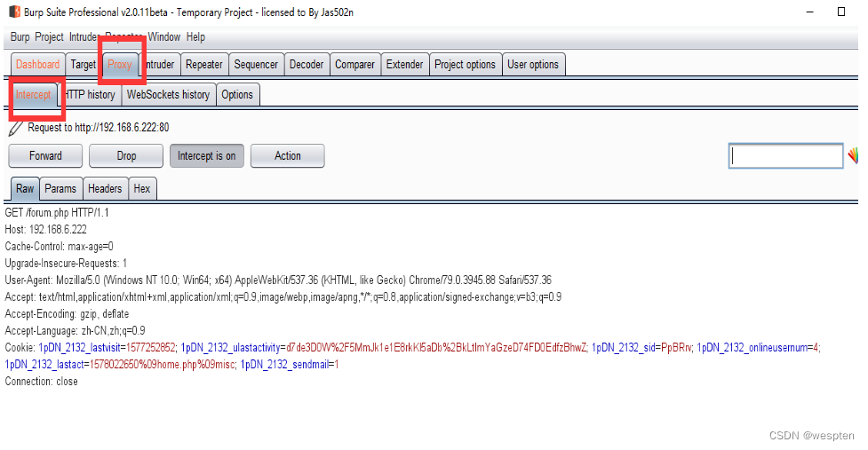Switch to the Intruder tab

tap(160, 64)
